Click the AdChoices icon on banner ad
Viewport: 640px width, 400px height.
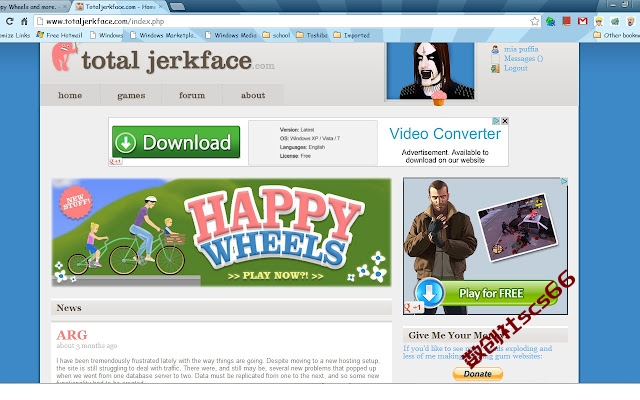point(496,121)
